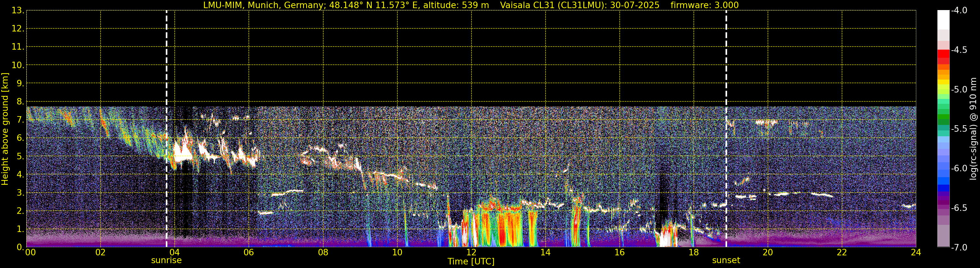The height and width of the screenshot is (268, 980).
Task: Click the height axis tick label '13.'
Action: (18, 11)
